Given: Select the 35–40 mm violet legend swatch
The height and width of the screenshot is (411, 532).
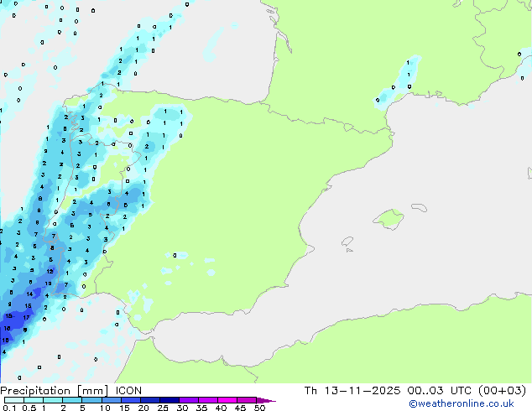Looking at the screenshot, I should (207, 400).
